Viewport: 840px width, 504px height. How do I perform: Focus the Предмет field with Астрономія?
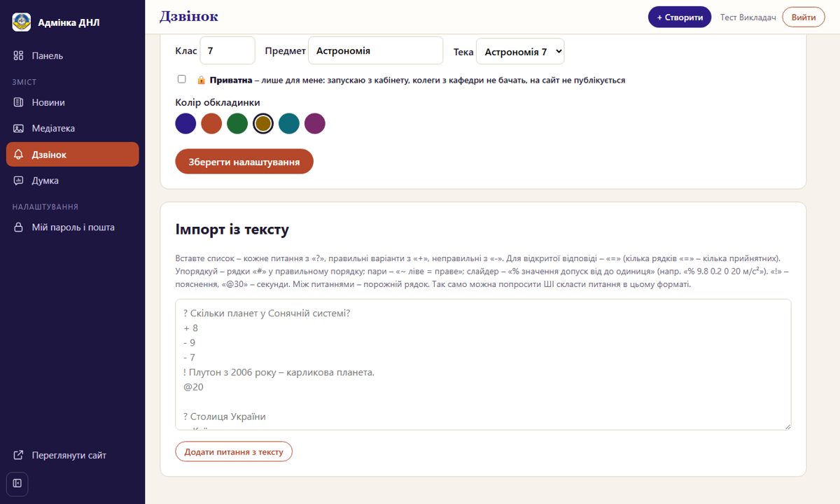(x=376, y=51)
